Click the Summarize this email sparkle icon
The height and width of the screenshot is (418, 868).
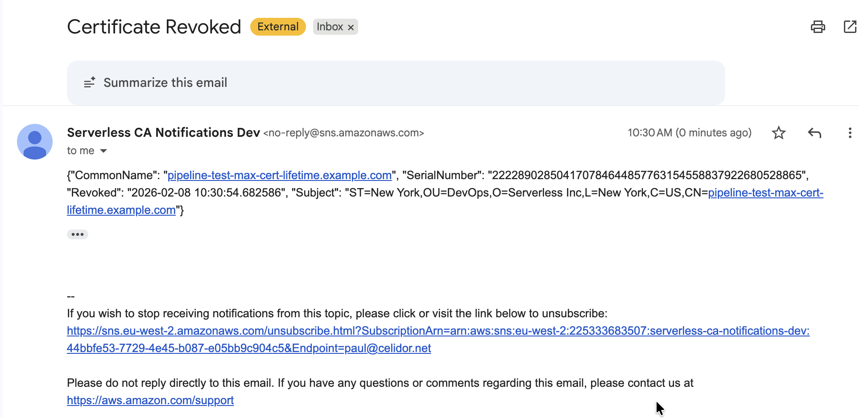89,82
